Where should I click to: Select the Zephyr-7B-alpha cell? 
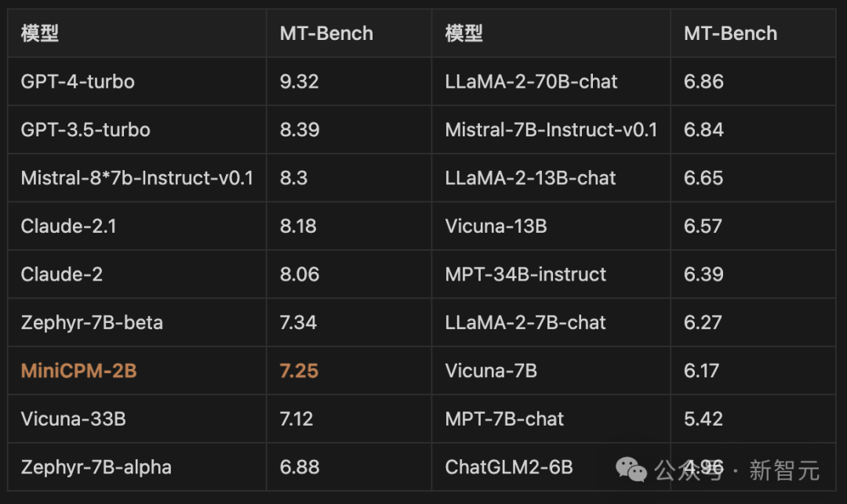click(x=96, y=467)
